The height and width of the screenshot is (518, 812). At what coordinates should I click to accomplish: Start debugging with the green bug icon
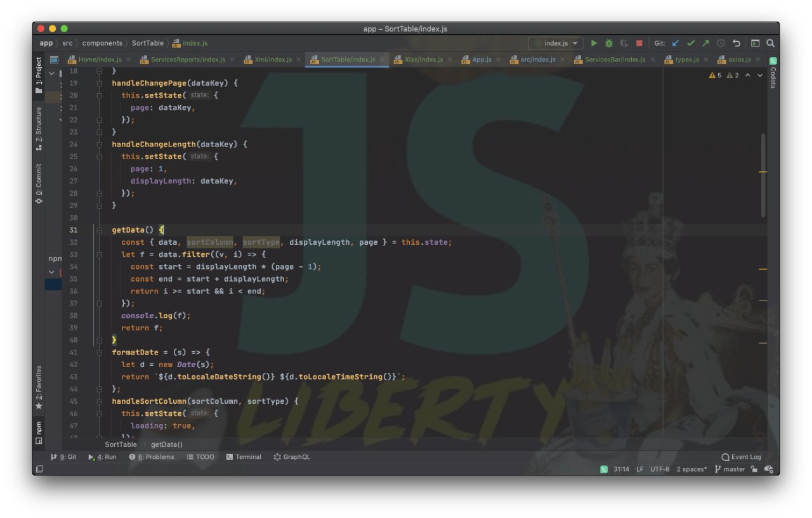tap(609, 43)
